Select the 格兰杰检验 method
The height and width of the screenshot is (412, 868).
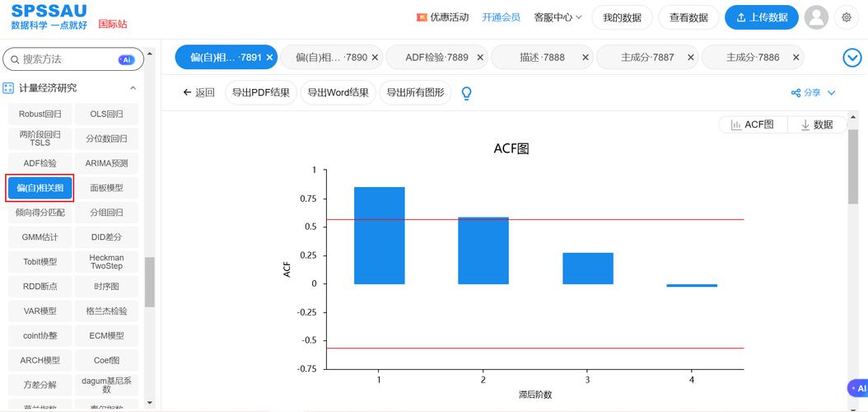tap(106, 311)
